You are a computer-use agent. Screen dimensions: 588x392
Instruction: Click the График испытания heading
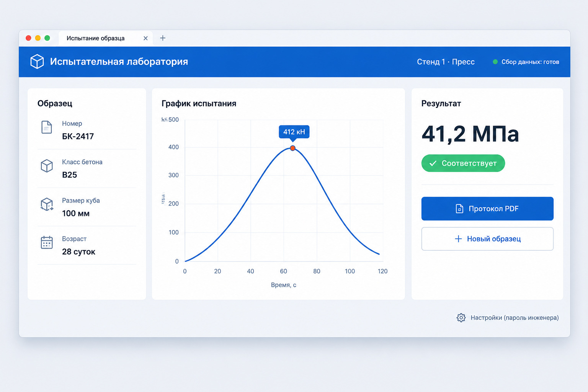(x=199, y=103)
